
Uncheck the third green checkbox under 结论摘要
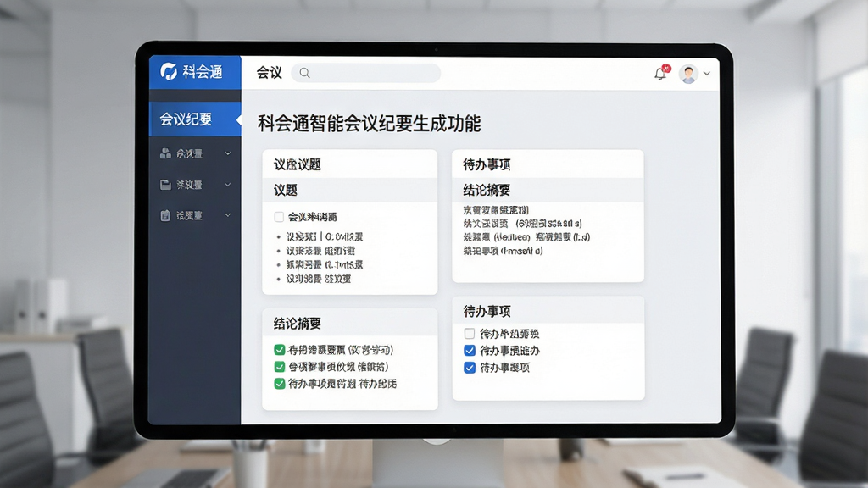(x=280, y=384)
